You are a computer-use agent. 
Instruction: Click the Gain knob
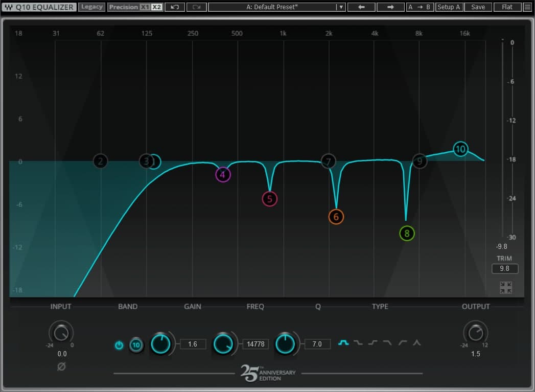tap(161, 344)
